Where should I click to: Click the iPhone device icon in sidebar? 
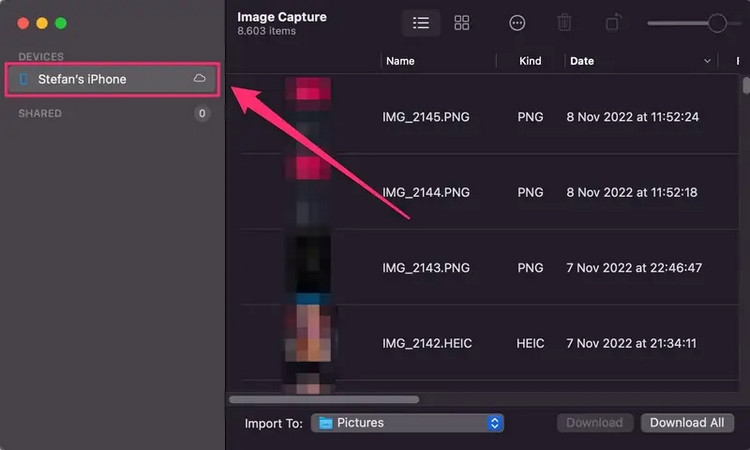tap(25, 79)
